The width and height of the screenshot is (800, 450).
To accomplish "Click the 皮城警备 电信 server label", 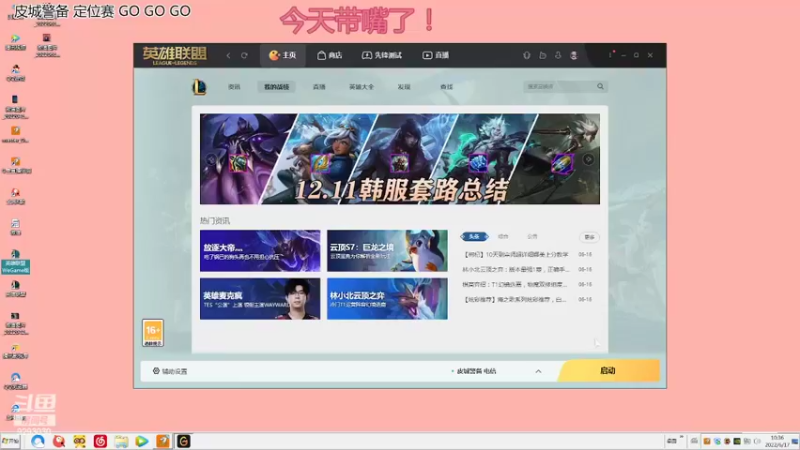I will pyautogui.click(x=476, y=371).
